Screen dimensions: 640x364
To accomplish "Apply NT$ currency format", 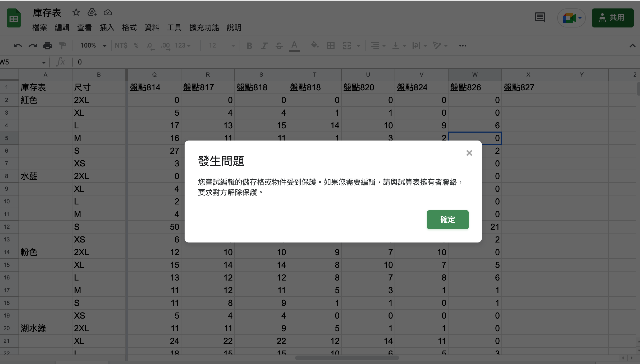I will click(x=121, y=45).
